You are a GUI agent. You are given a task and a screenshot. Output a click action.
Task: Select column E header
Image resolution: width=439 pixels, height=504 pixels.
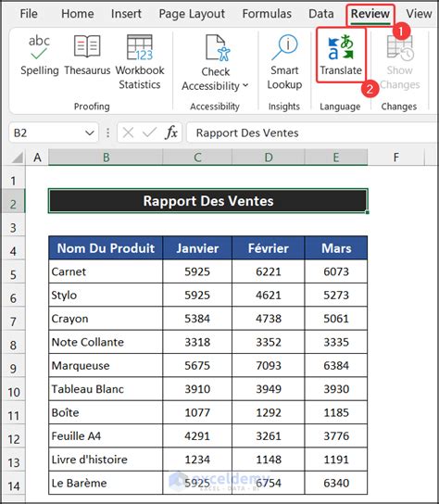coord(336,157)
